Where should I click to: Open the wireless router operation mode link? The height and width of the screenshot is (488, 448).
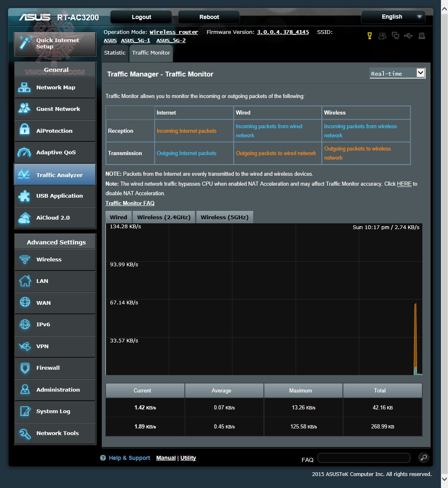pos(174,32)
